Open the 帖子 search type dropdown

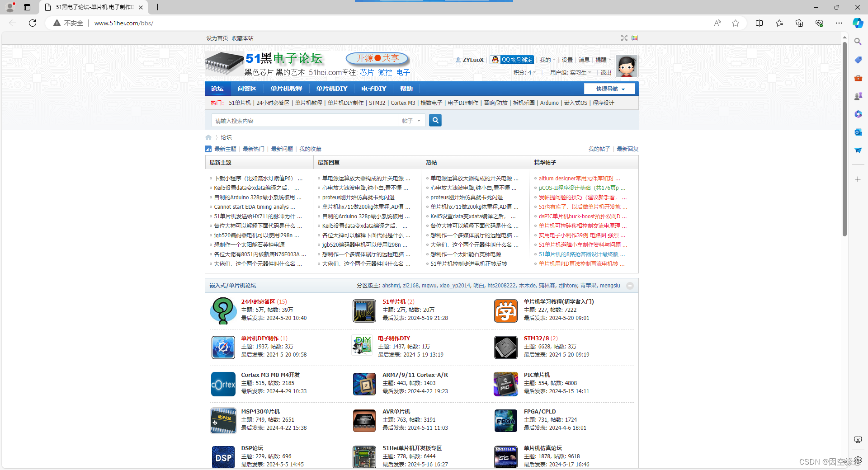click(411, 121)
